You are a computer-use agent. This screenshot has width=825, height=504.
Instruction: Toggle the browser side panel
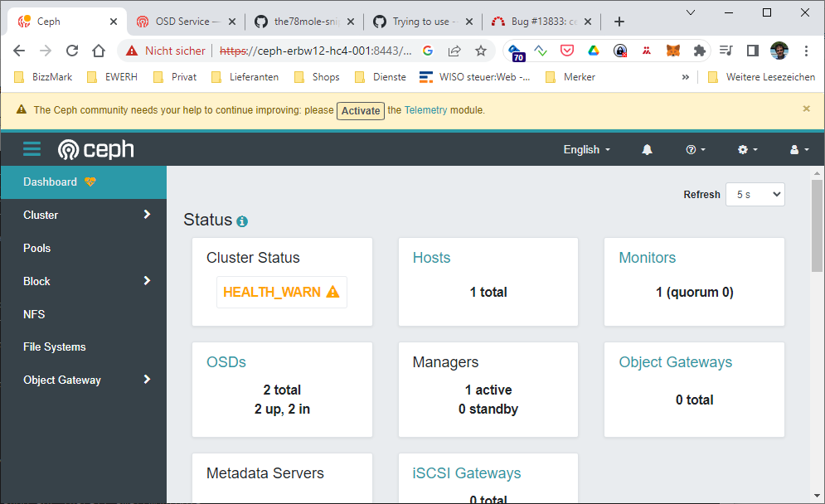point(752,51)
